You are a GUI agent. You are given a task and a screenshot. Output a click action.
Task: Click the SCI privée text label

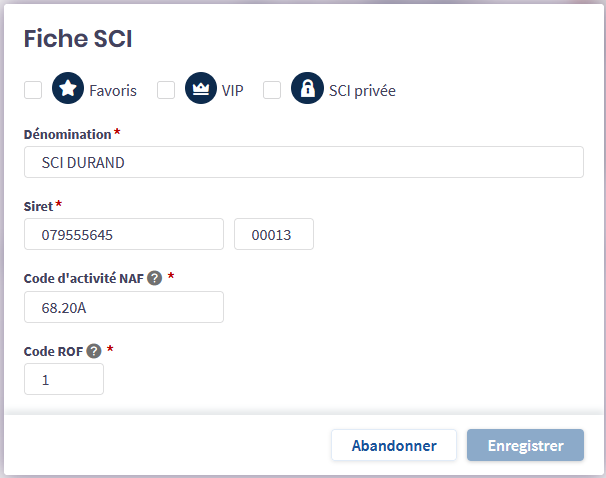click(x=362, y=90)
